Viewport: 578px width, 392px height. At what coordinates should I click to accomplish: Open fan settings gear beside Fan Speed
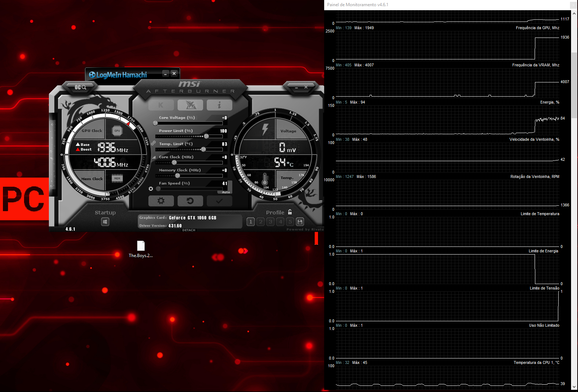[151, 189]
